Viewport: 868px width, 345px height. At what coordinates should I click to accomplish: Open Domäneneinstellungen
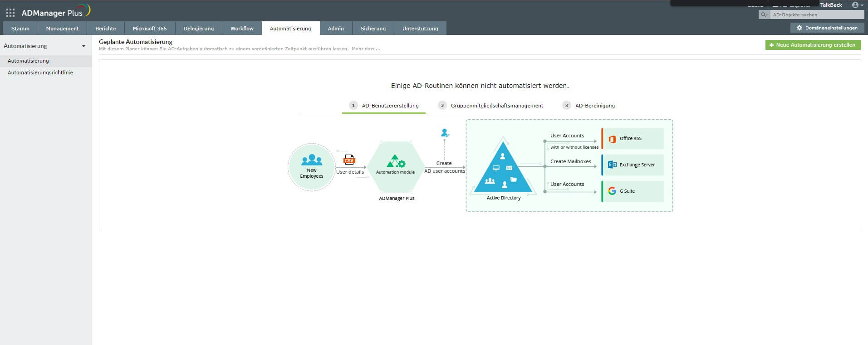(827, 28)
